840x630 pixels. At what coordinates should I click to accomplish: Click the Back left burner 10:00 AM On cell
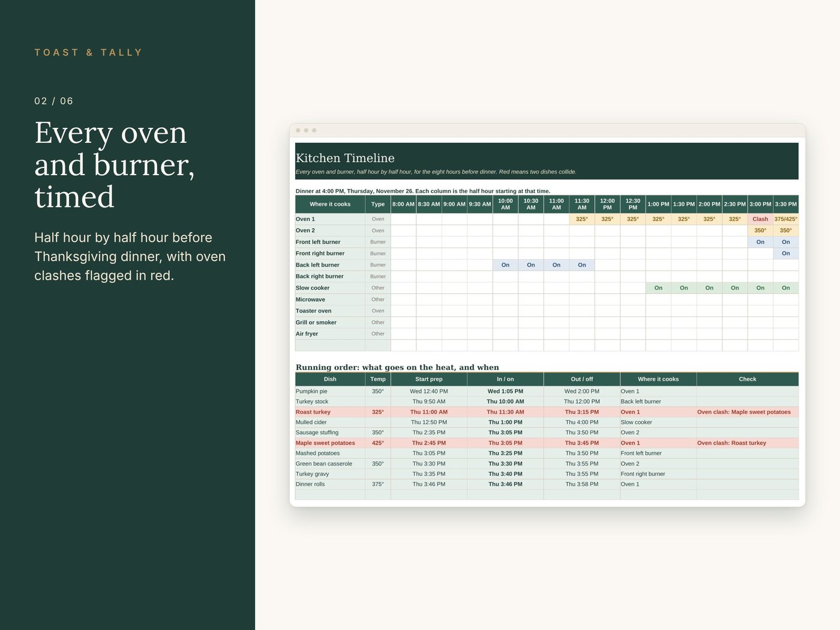pos(505,265)
